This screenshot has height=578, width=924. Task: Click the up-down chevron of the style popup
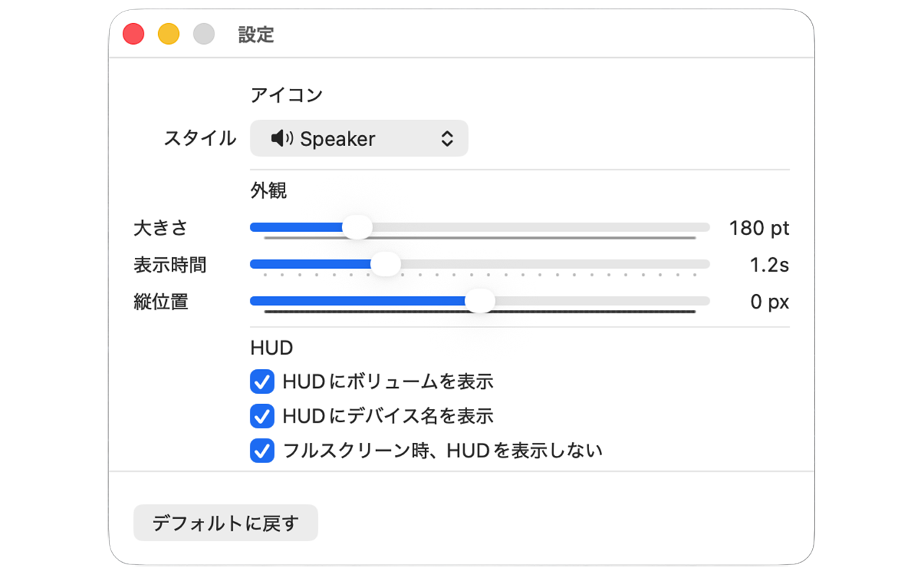point(447,139)
